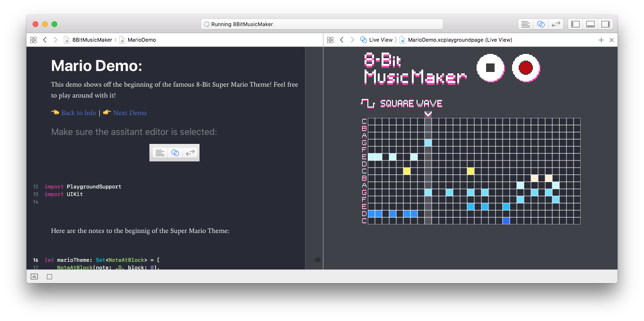The height and width of the screenshot is (321, 644).
Task: Open related items menu in assistant editor
Action: (330, 40)
